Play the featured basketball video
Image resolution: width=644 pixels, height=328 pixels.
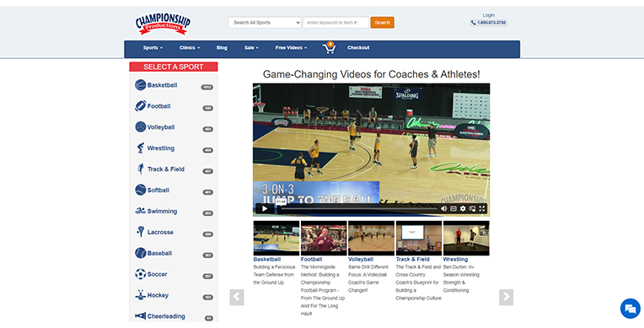tap(265, 208)
